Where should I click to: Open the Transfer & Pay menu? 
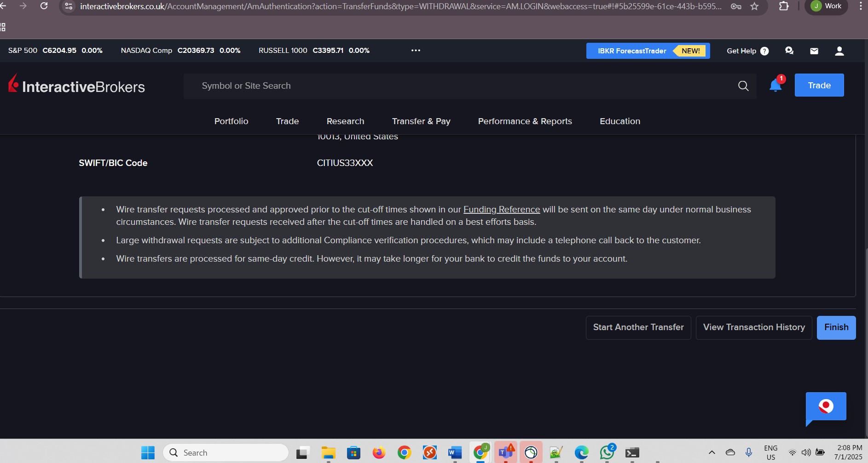point(421,121)
